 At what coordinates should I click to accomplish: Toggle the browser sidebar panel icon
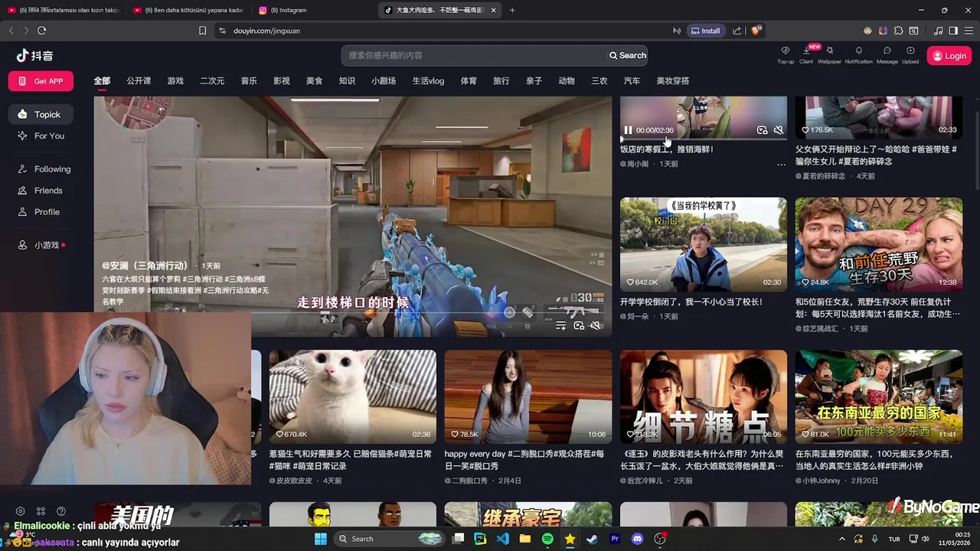point(953,31)
